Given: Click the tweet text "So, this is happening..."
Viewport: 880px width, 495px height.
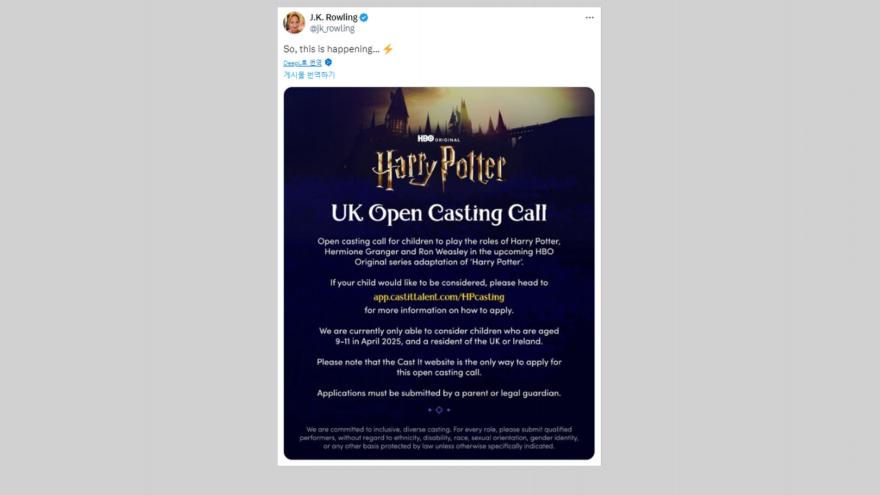Looking at the screenshot, I should 331,48.
